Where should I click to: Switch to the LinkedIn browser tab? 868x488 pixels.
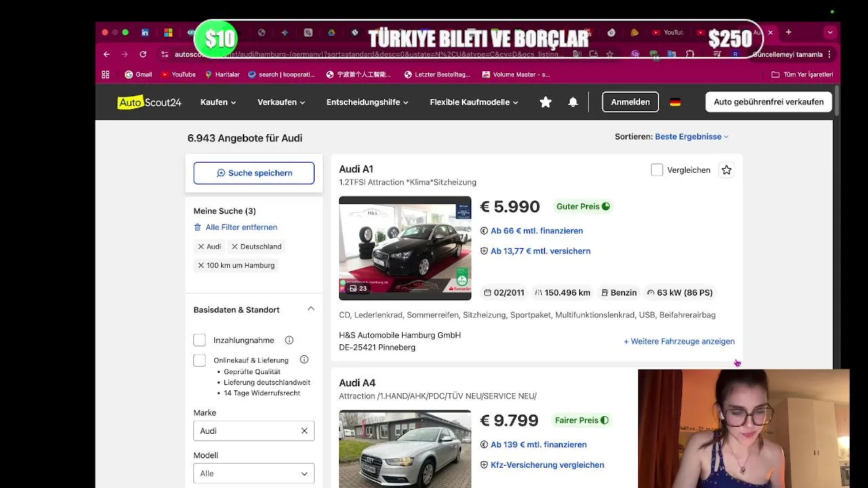click(x=145, y=32)
